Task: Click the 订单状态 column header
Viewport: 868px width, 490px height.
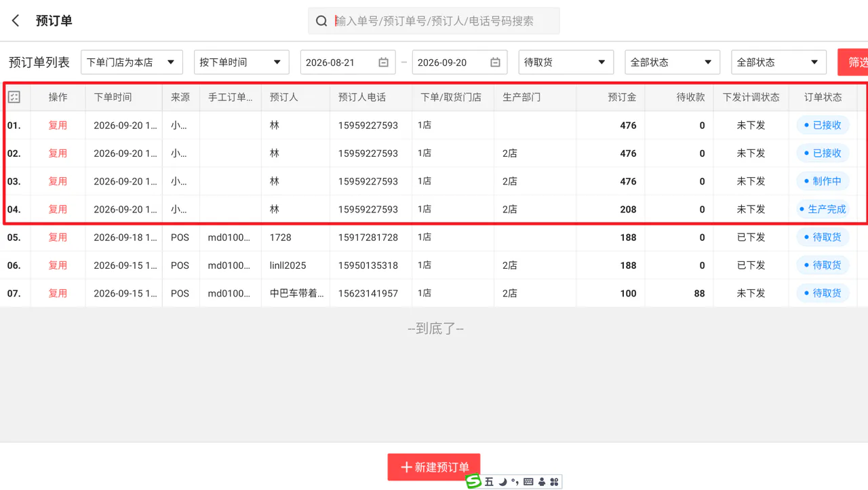Action: tap(823, 97)
